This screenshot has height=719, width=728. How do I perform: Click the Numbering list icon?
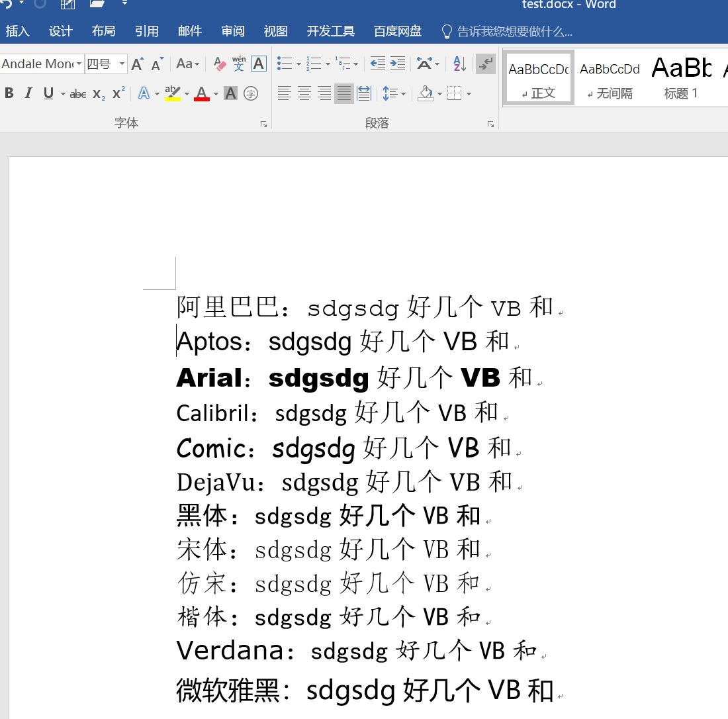[x=314, y=64]
